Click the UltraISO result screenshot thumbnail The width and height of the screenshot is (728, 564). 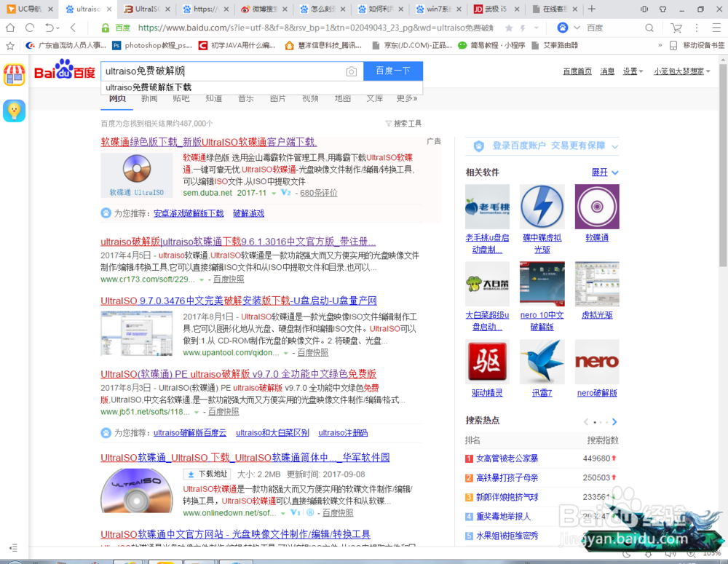[x=137, y=333]
